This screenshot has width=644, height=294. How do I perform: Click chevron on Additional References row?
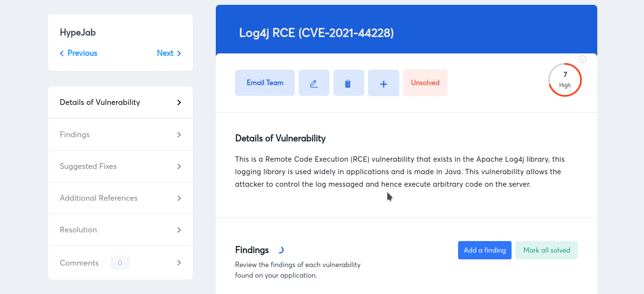[x=179, y=198]
